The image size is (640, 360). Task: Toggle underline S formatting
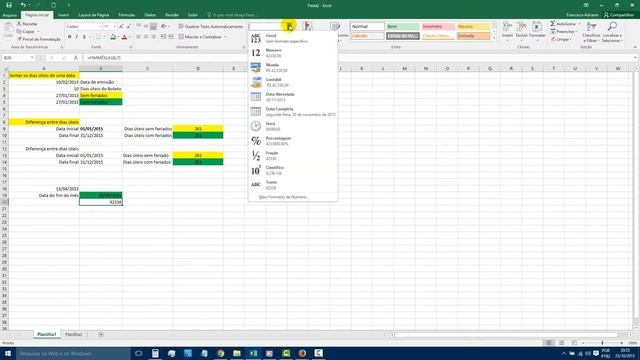click(x=84, y=37)
